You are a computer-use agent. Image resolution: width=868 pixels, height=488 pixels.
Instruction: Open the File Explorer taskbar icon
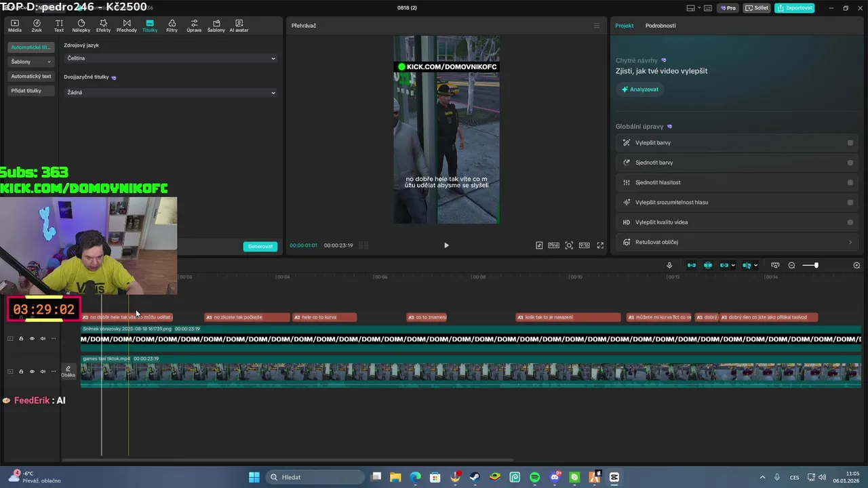pyautogui.click(x=395, y=477)
